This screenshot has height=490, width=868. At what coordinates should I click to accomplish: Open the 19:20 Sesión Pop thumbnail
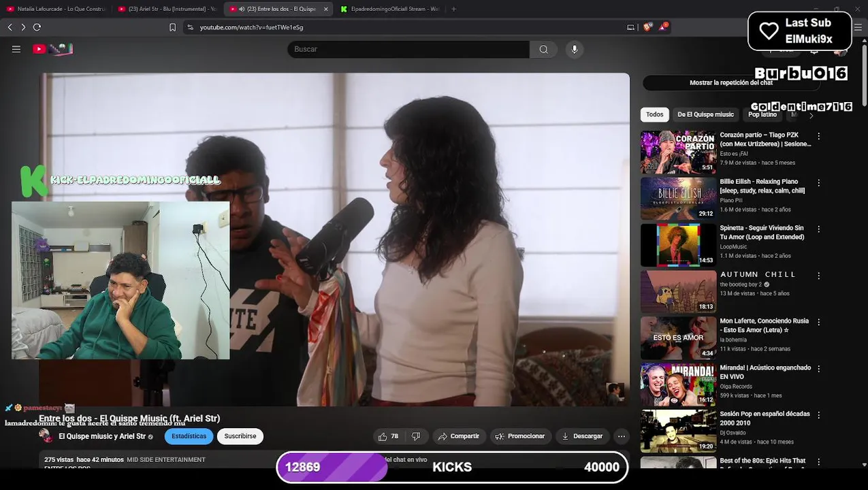coord(678,431)
